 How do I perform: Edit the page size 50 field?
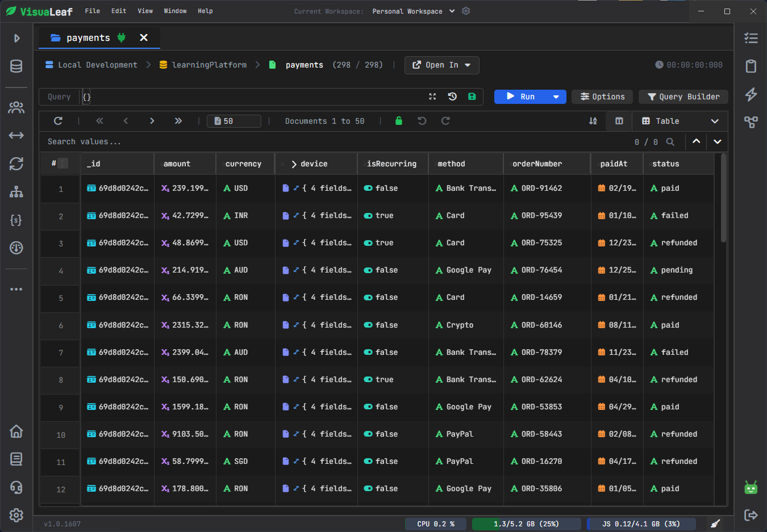(234, 121)
